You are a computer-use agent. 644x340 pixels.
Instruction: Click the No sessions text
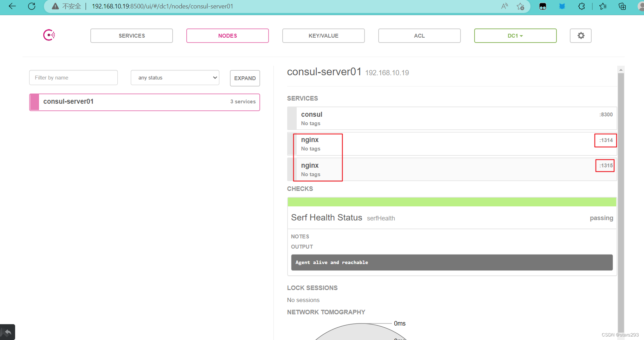pyautogui.click(x=303, y=300)
